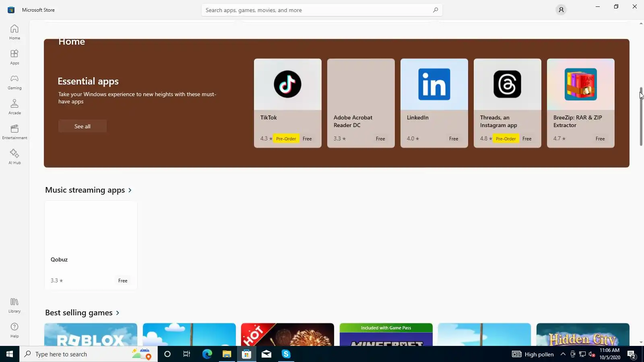Click the Free price on BreeZip

(x=600, y=138)
